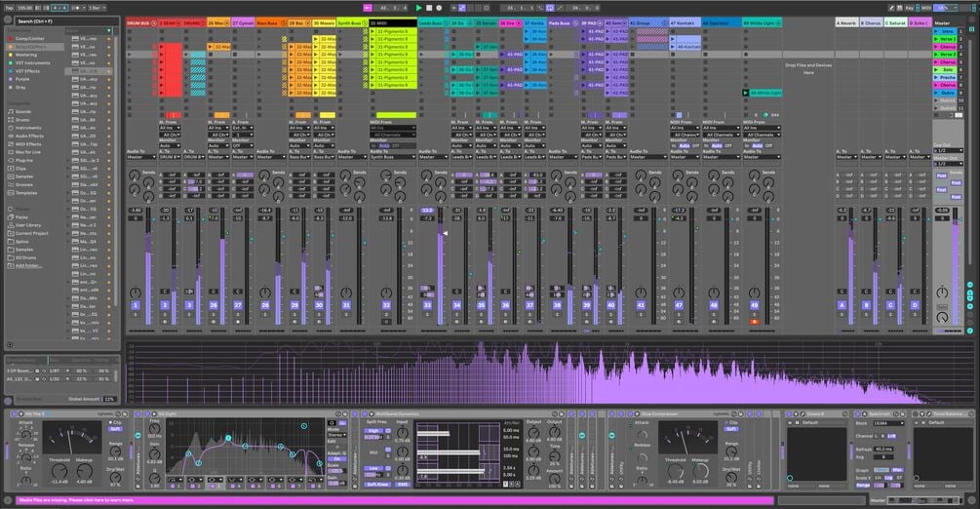
Task: Click the Tap tempo button
Action: click(10, 8)
